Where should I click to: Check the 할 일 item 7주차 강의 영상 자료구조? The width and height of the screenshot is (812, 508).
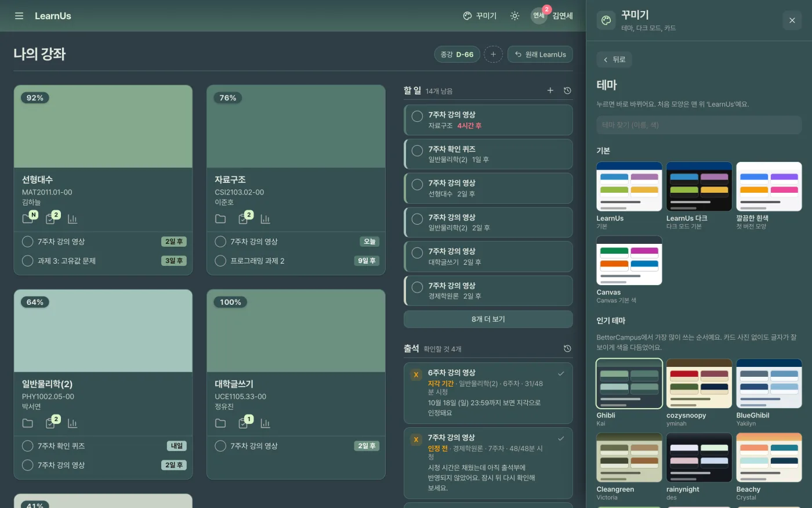(x=417, y=116)
